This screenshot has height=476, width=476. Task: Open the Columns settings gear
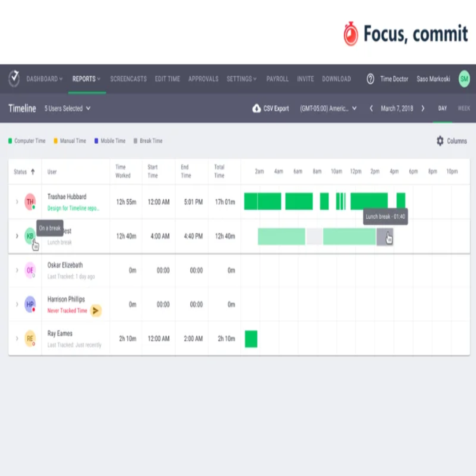pyautogui.click(x=440, y=141)
